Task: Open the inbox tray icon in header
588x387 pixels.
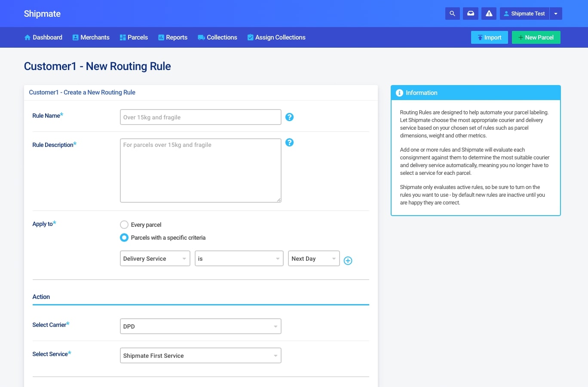Action: [471, 14]
